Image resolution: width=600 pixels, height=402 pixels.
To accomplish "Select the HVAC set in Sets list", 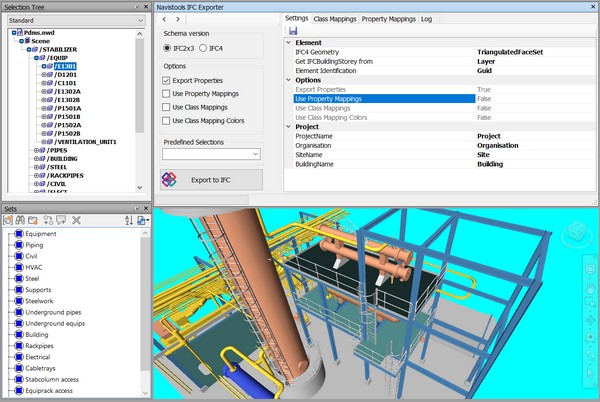I will pyautogui.click(x=34, y=267).
